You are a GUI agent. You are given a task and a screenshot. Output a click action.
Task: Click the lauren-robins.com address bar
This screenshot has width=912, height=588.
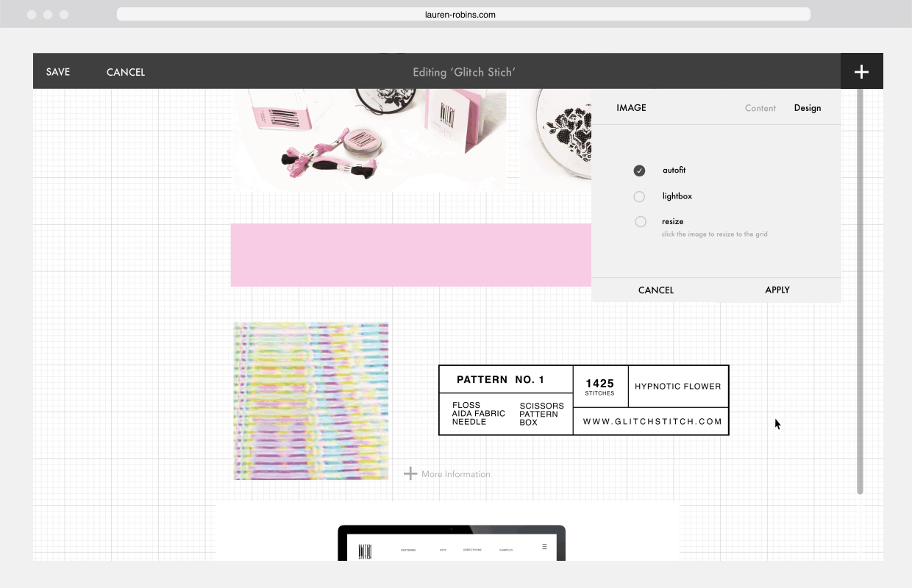(x=463, y=14)
